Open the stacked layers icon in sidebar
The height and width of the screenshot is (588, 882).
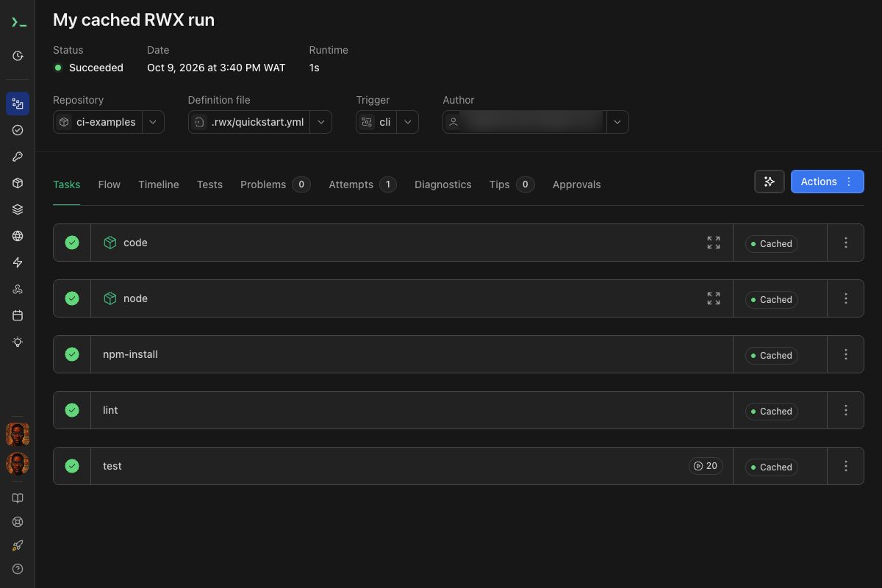18,209
